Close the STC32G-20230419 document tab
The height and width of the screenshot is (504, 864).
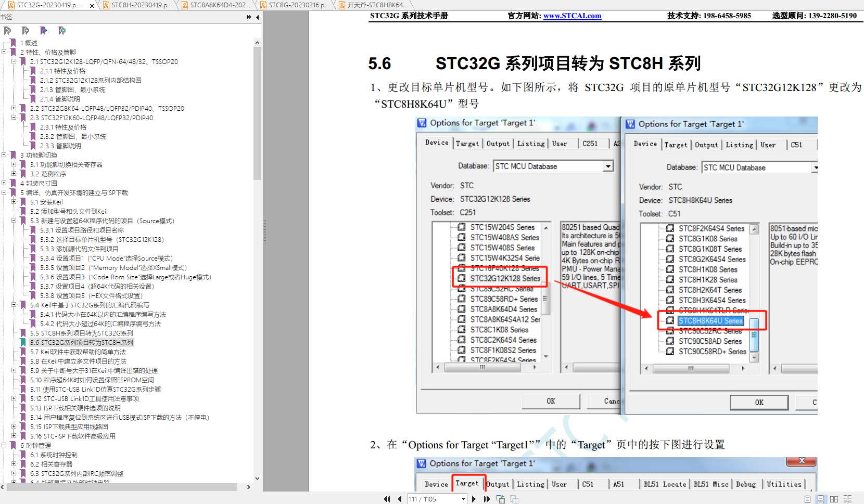click(x=92, y=6)
